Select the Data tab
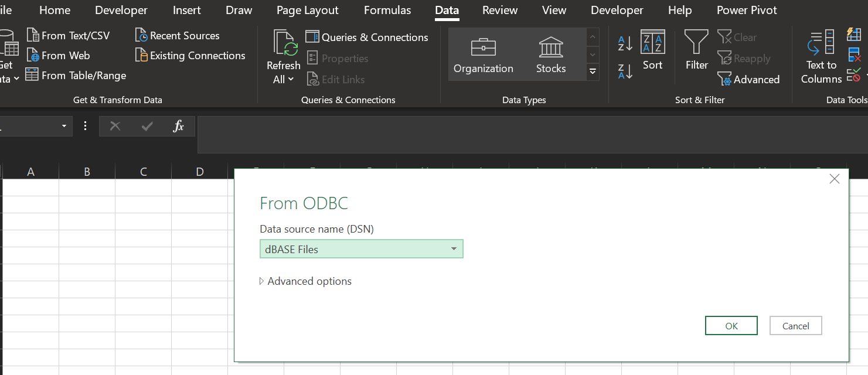 [x=447, y=11]
